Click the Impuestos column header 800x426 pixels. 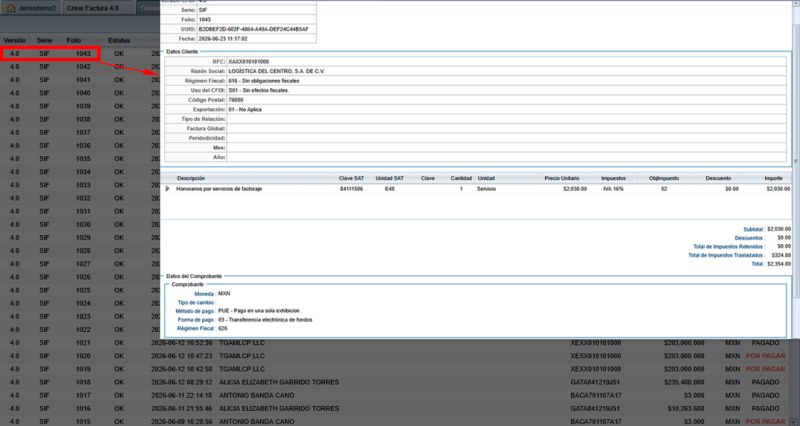click(613, 178)
